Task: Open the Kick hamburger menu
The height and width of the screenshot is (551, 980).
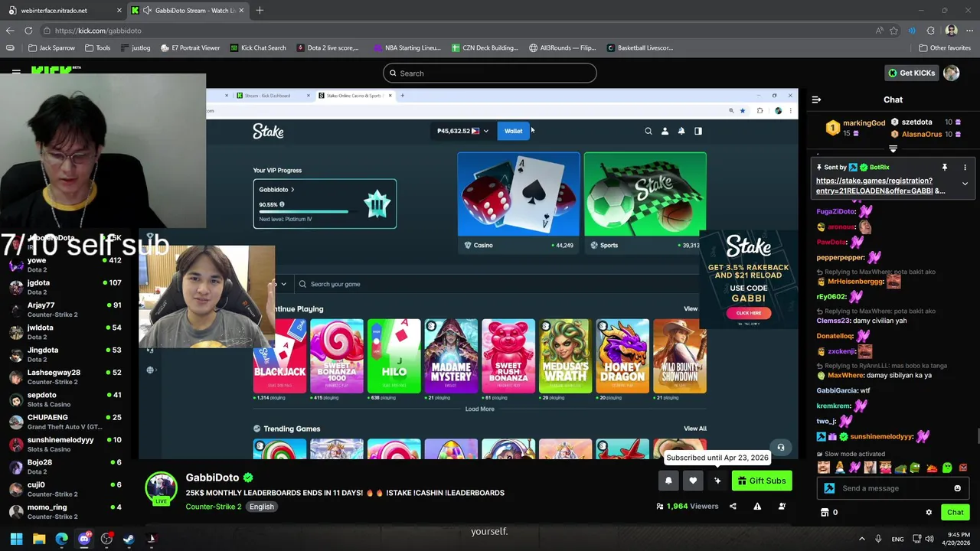Action: (x=16, y=72)
